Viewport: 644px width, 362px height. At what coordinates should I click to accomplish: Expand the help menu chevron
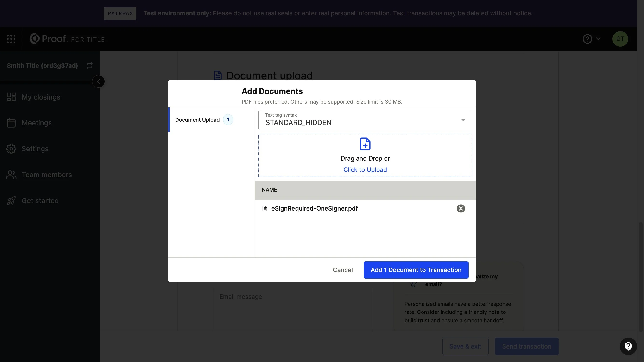tap(598, 39)
